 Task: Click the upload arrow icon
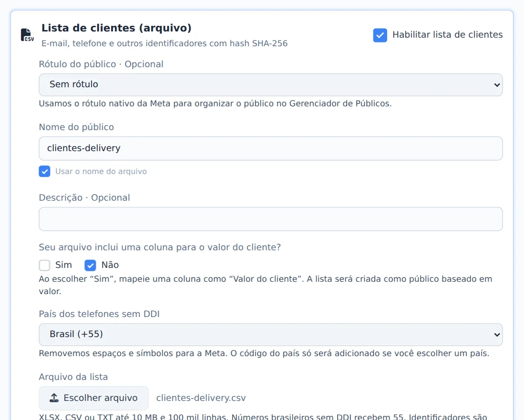(54, 398)
